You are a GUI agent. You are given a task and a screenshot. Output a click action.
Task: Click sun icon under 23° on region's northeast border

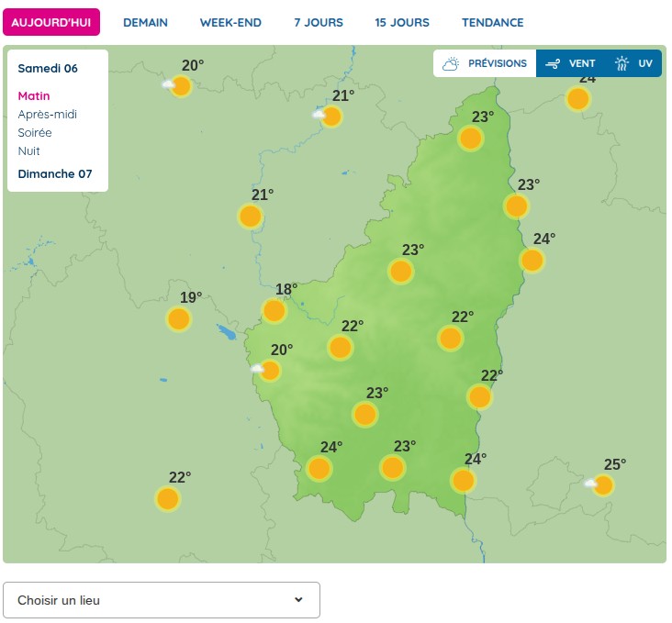tap(517, 206)
